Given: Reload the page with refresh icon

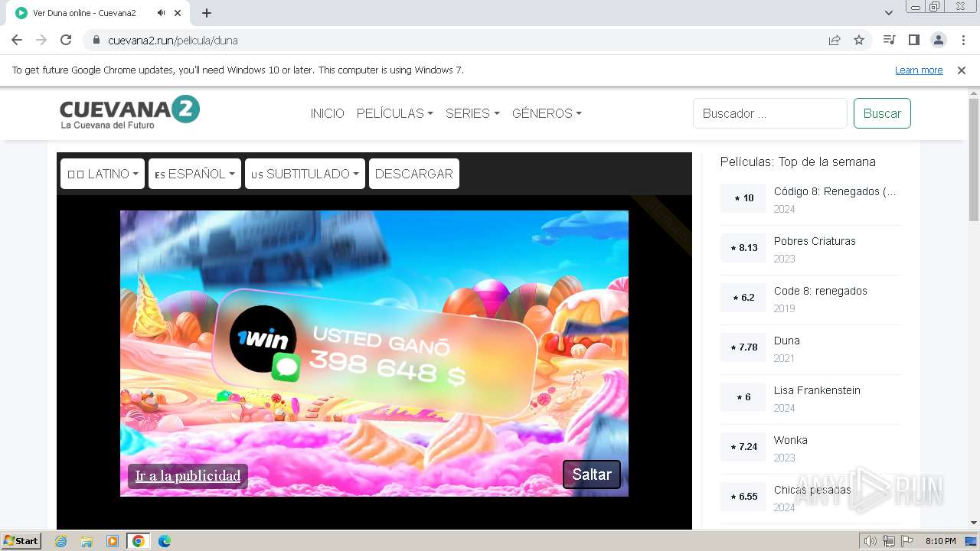Looking at the screenshot, I should [x=66, y=40].
